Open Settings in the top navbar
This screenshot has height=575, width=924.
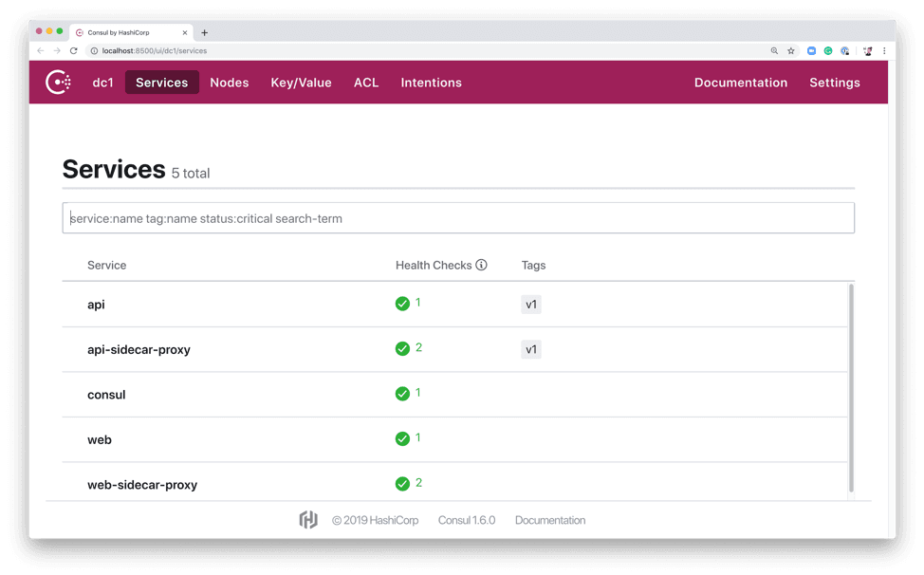click(834, 83)
